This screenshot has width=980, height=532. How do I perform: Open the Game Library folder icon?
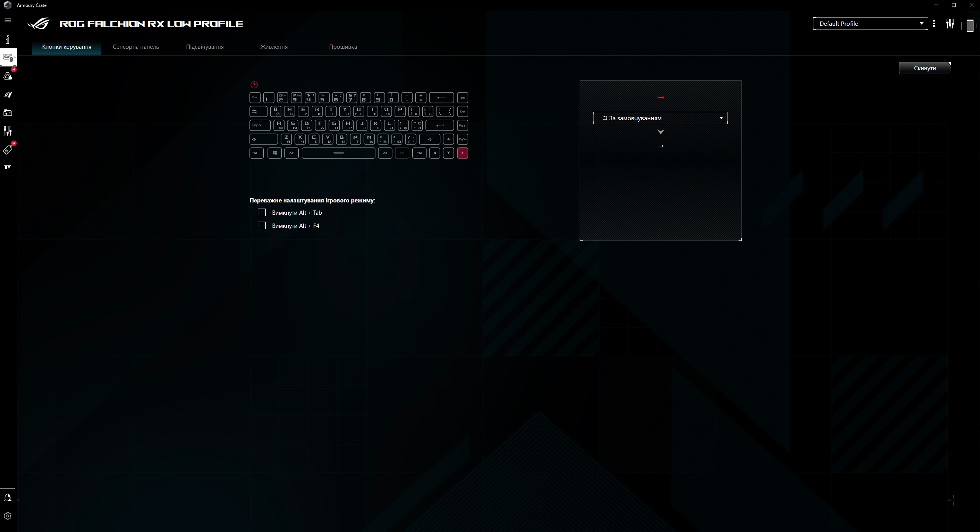tap(8, 113)
